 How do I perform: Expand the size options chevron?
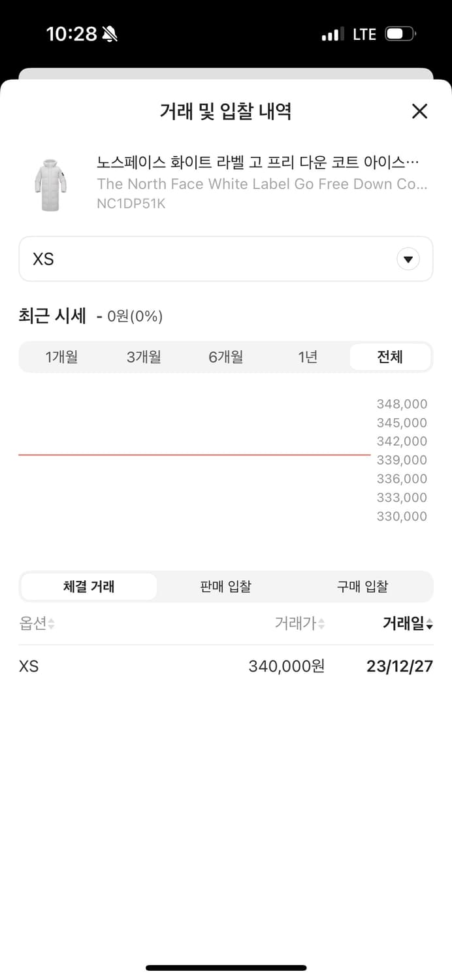pos(408,259)
